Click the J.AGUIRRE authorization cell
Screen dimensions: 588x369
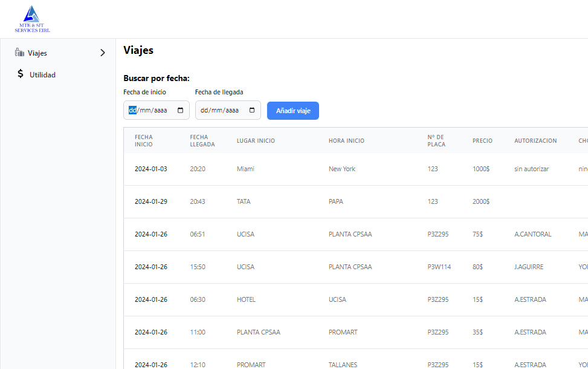[529, 267]
